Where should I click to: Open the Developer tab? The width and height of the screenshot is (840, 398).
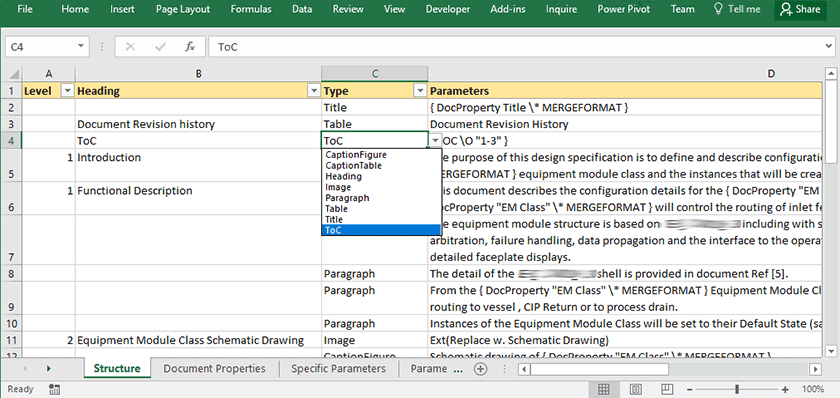pos(448,9)
